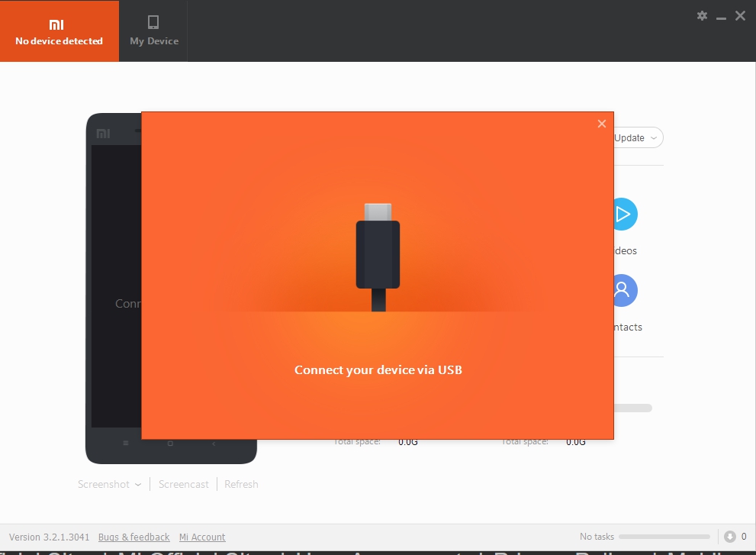Click the Mi logo on the phone preview
Screen dimensions: 756x555
pyautogui.click(x=103, y=134)
